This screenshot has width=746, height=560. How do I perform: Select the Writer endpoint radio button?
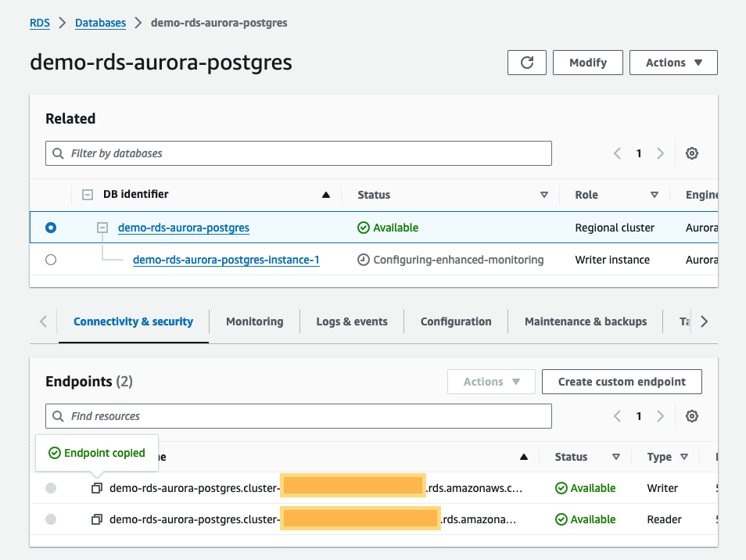click(51, 488)
